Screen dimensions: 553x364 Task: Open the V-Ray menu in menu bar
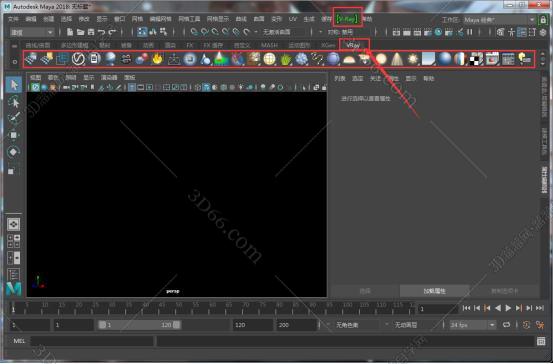(347, 19)
